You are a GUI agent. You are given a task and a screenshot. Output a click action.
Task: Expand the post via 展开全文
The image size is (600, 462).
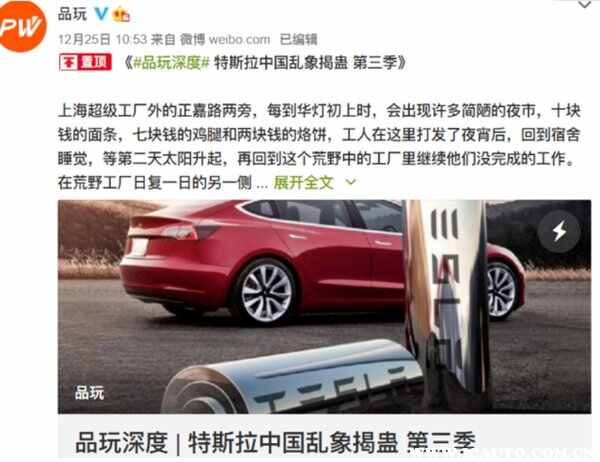(x=303, y=183)
